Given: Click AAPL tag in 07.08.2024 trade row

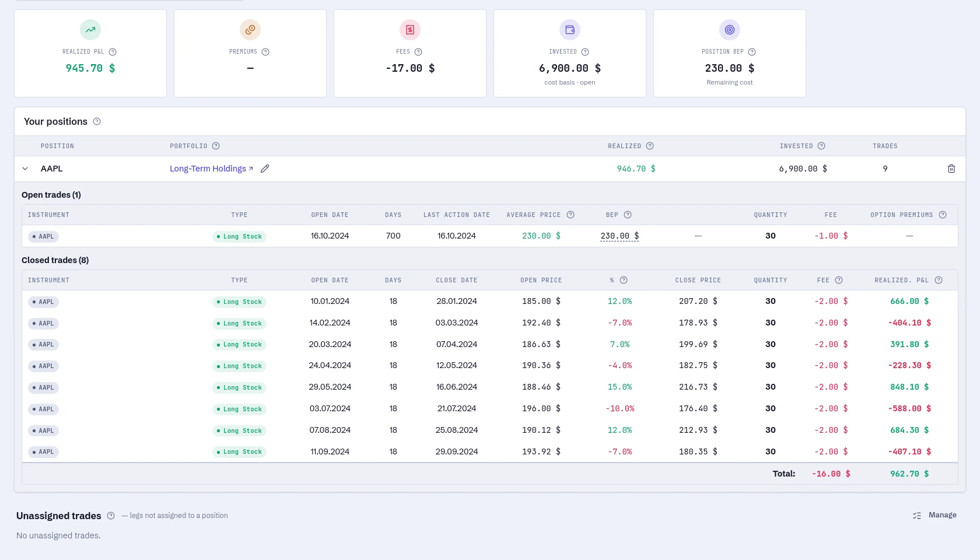Looking at the screenshot, I should 43,431.
